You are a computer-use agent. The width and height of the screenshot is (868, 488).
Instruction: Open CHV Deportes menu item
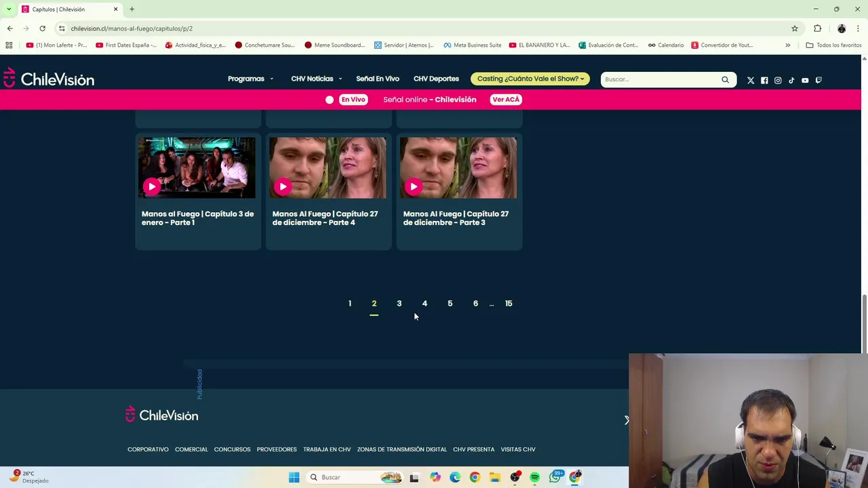coord(436,79)
